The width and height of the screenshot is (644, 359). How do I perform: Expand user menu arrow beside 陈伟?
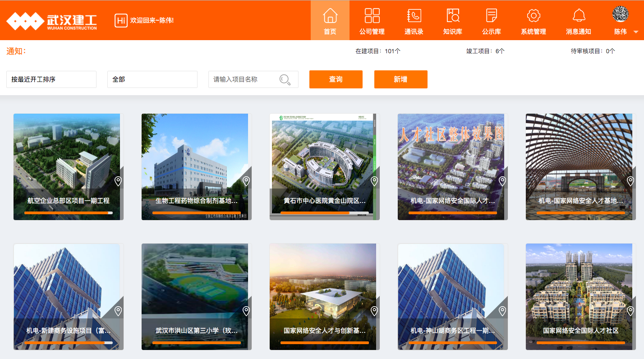coord(636,32)
